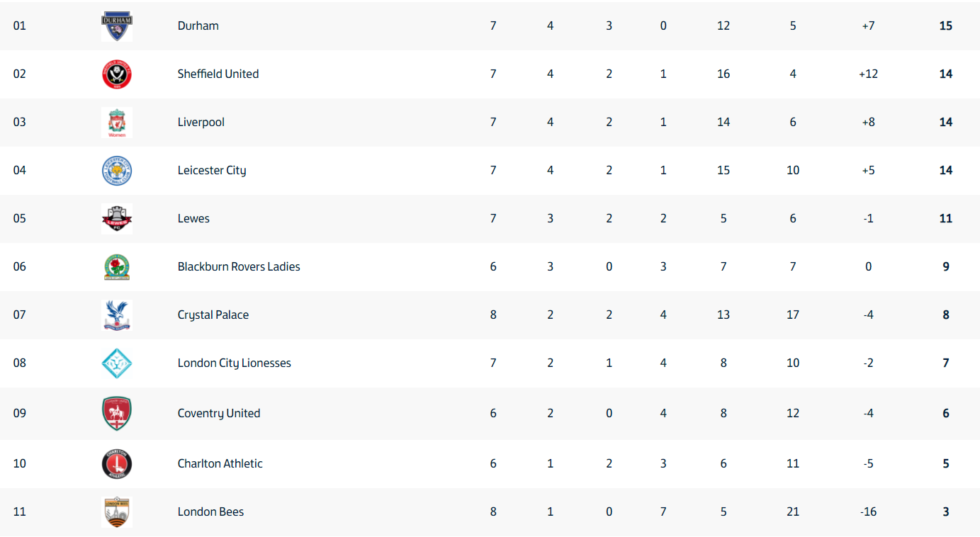
Task: Open the London City Lionesses team link
Action: 235,363
